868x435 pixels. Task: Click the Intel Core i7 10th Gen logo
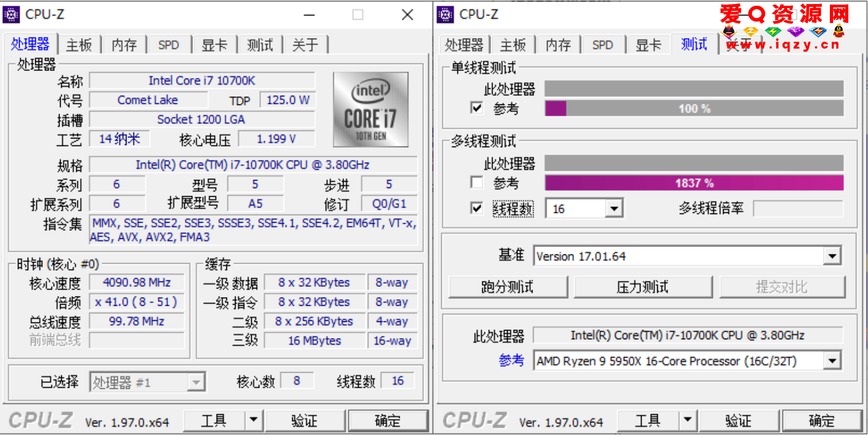(x=370, y=110)
